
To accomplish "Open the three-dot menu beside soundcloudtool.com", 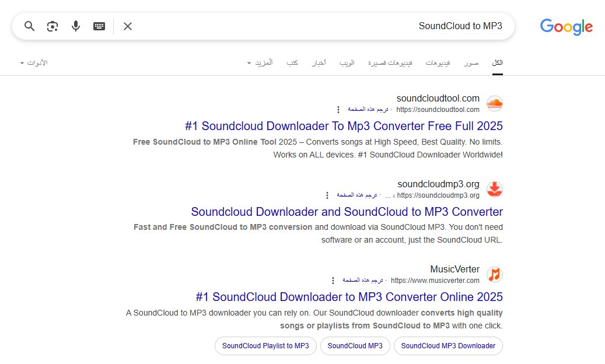I will click(x=338, y=110).
